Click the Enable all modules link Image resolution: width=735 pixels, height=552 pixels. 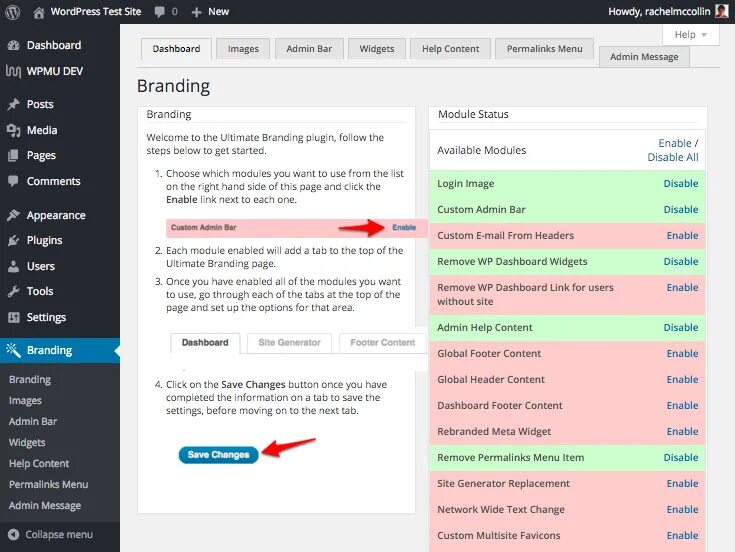[x=675, y=143]
